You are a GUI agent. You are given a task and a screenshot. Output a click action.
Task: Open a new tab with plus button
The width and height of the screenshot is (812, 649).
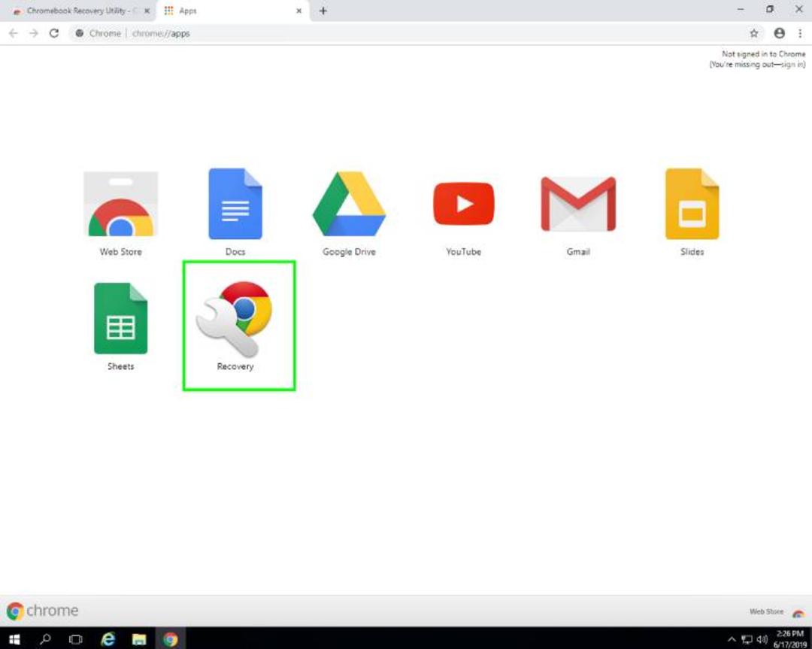tap(323, 11)
